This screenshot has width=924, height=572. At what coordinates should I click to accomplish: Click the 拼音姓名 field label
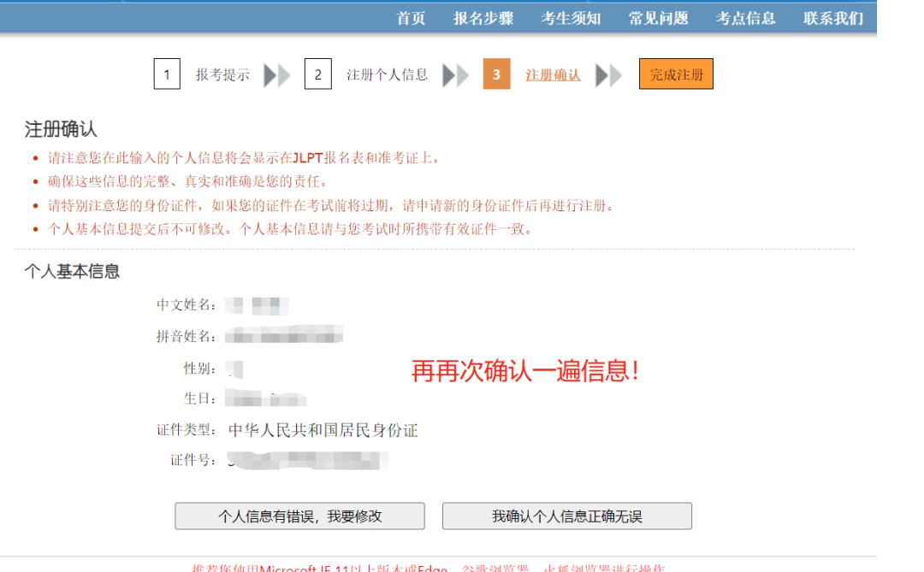click(x=187, y=336)
